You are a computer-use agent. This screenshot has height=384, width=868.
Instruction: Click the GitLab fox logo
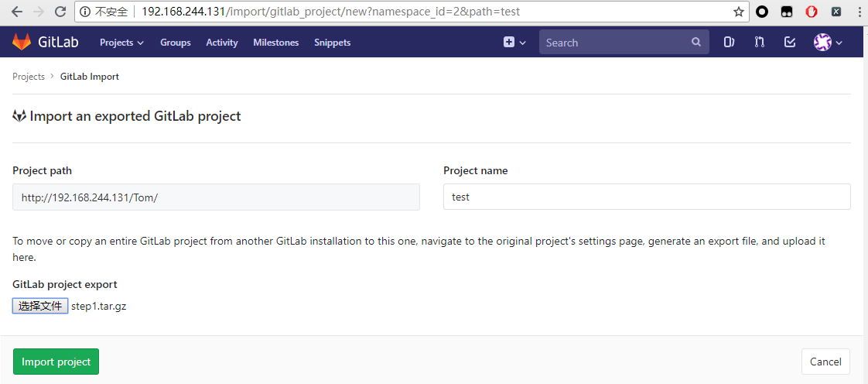[22, 42]
